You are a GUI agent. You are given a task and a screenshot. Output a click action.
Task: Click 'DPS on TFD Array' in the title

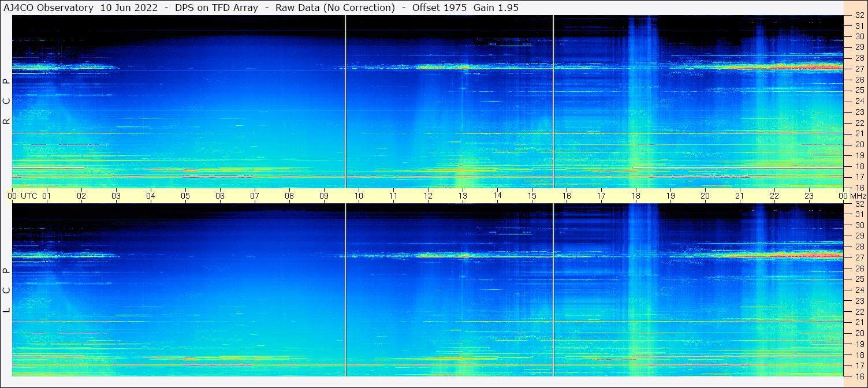pyautogui.click(x=217, y=8)
